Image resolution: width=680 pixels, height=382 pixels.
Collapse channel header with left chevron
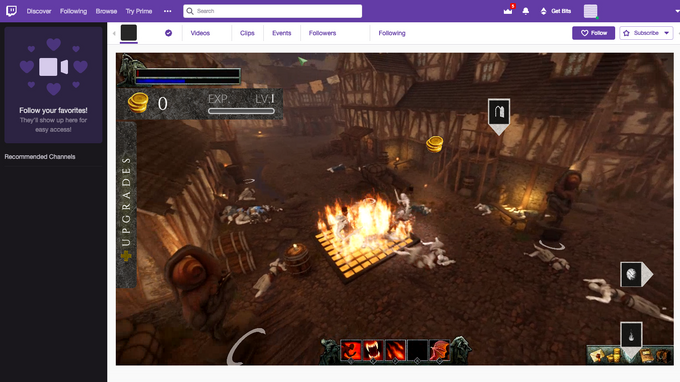(114, 33)
